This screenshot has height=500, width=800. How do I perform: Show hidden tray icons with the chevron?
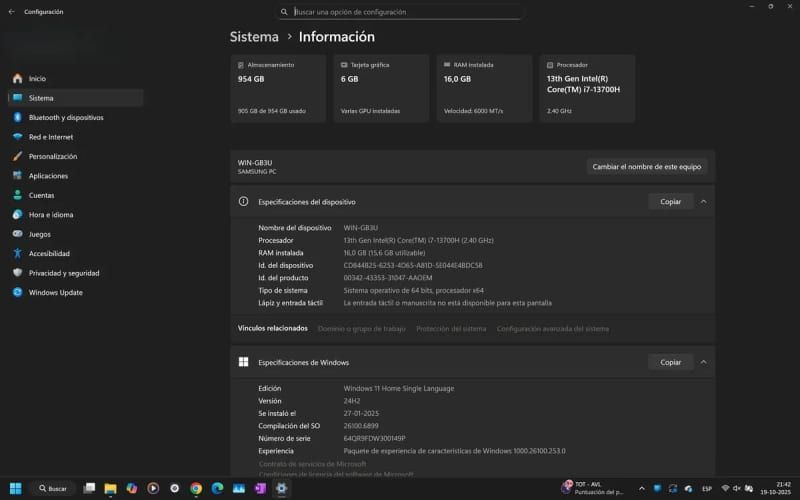642,489
